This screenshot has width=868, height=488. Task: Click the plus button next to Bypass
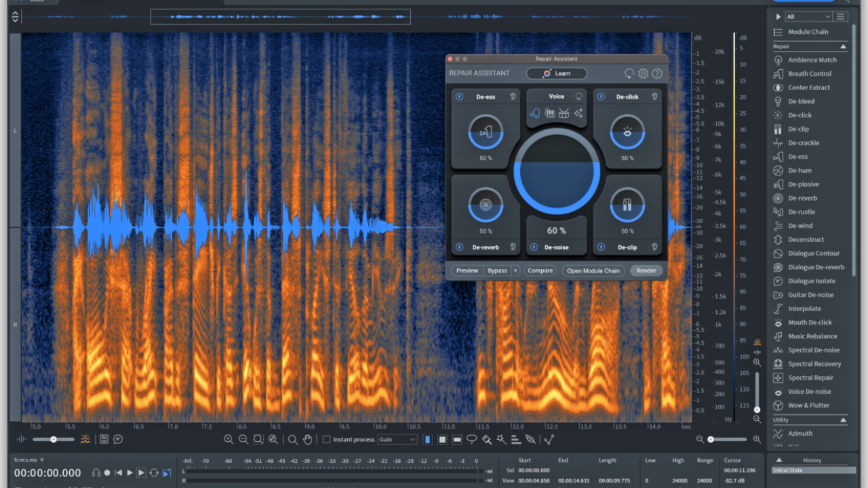tap(515, 270)
